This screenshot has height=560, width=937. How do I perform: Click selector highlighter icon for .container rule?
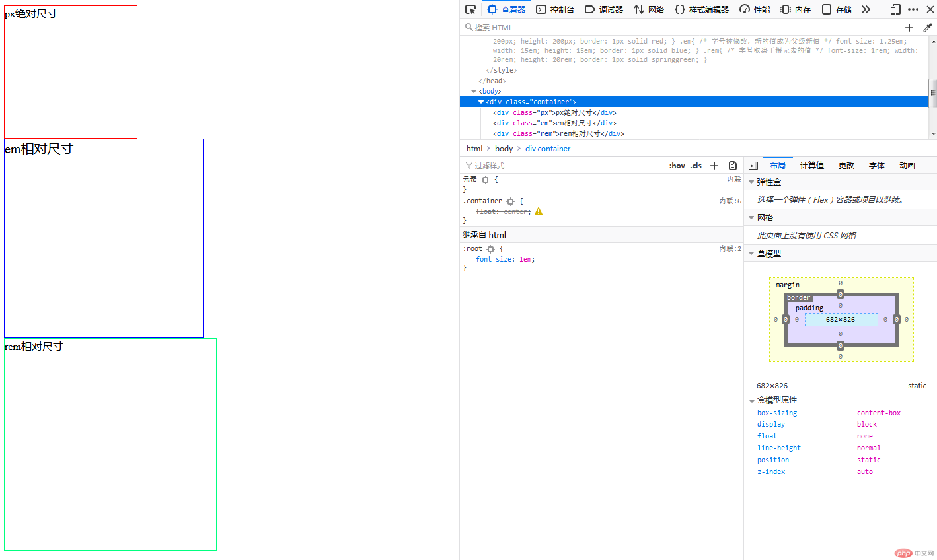[510, 201]
